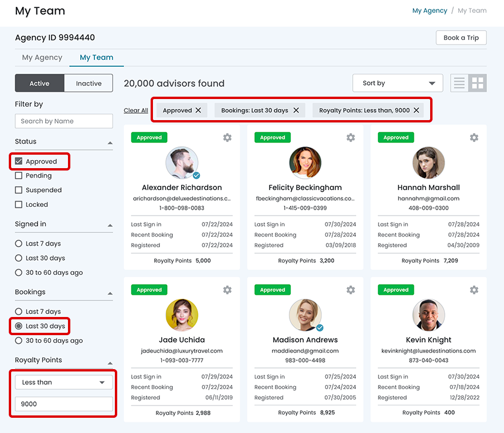Check the Suspended status checkbox

coord(19,190)
